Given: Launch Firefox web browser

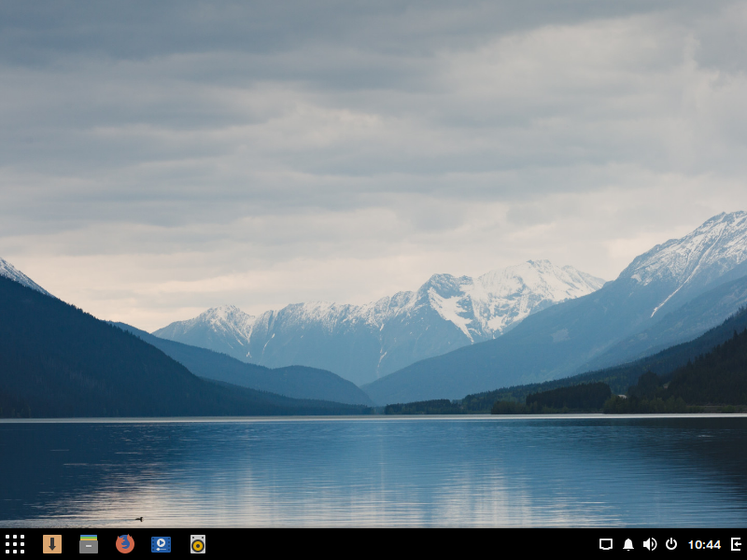Looking at the screenshot, I should [125, 544].
